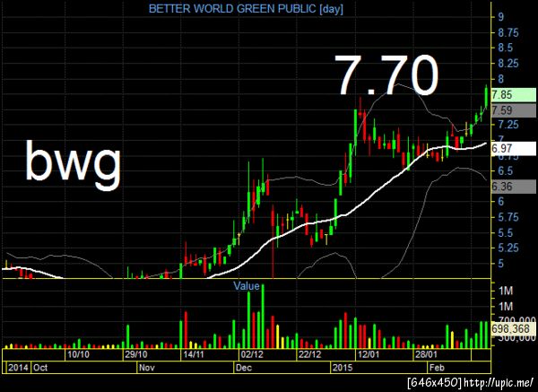
Task: Click the 8.75 price axis label
Action: (x=508, y=33)
